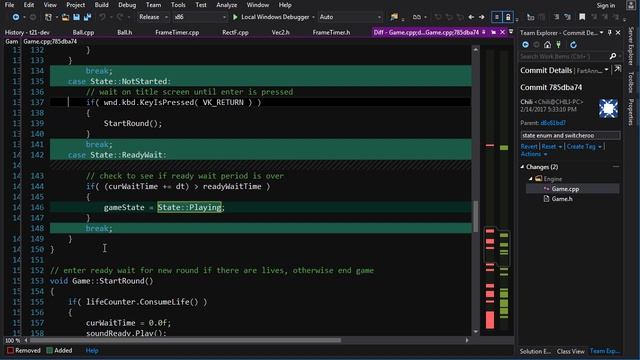Open debugger target dropdown arrow
This screenshot has height=360, width=640.
point(313,17)
